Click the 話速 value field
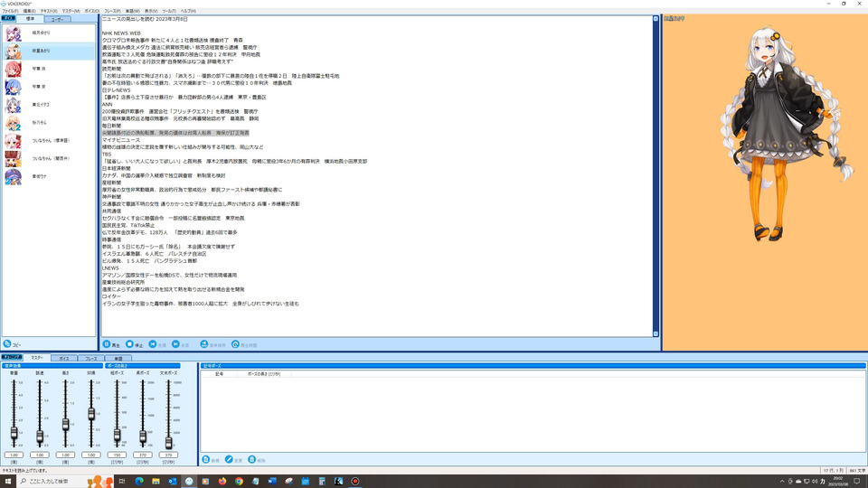 click(x=39, y=455)
